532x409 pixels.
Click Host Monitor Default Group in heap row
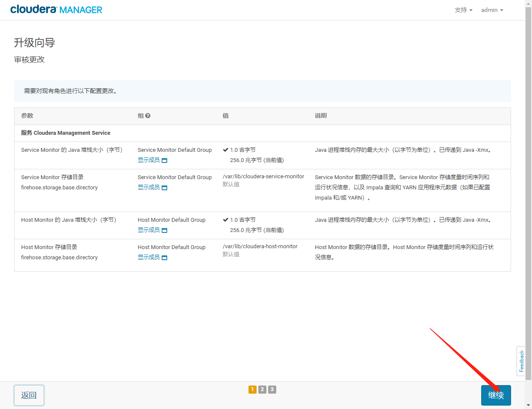[172, 220]
